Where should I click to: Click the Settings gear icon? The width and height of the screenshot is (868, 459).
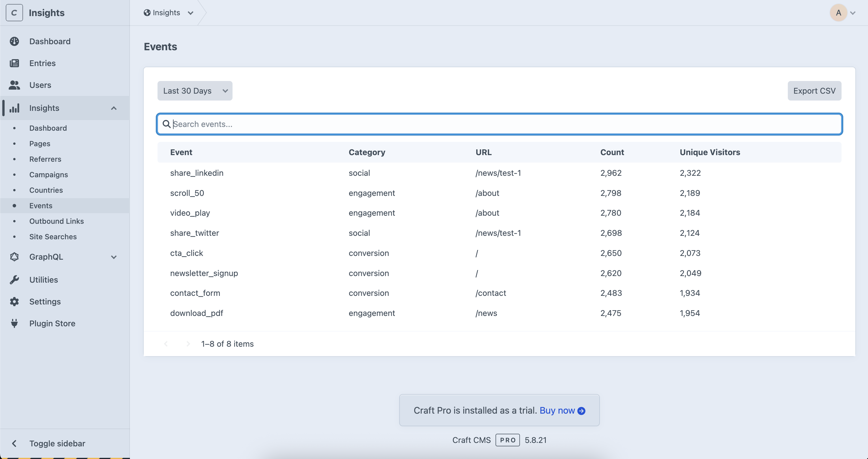(x=14, y=302)
